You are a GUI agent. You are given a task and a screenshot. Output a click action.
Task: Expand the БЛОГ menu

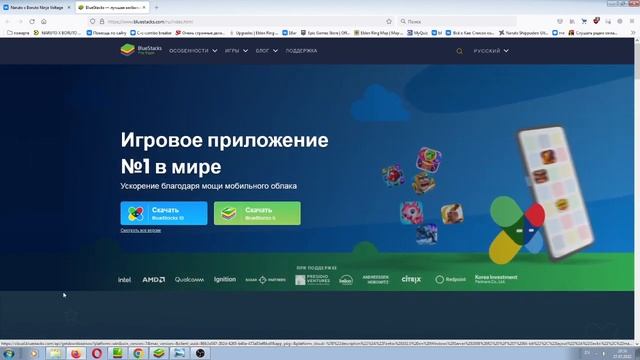coord(267,51)
